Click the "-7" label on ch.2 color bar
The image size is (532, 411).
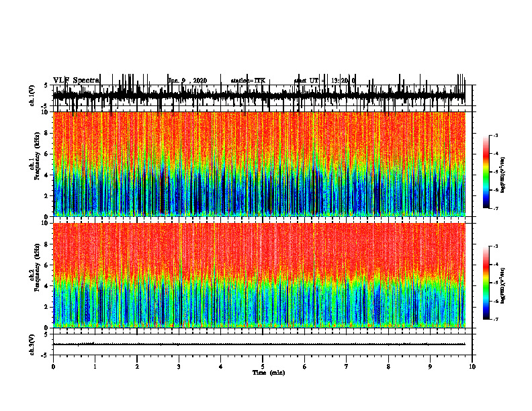496,320
